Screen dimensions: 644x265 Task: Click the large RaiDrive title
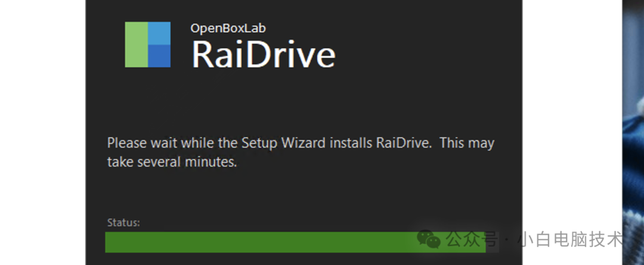click(264, 54)
